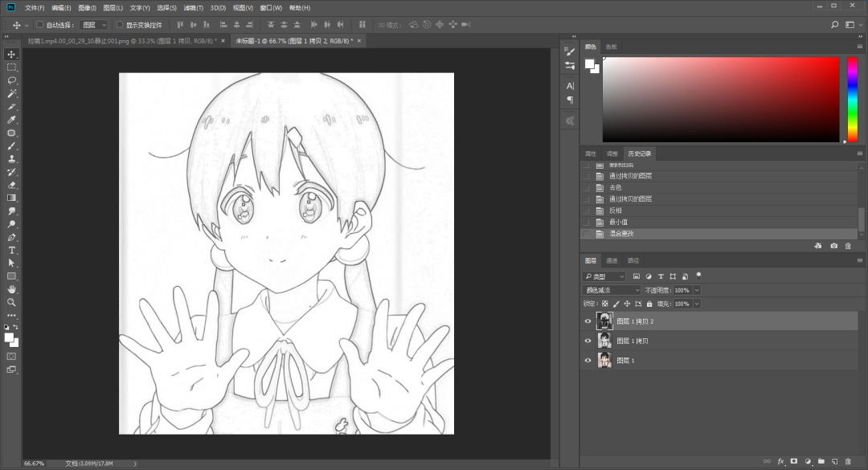
Task: Open the search magnifier in options bar
Action: [x=835, y=25]
